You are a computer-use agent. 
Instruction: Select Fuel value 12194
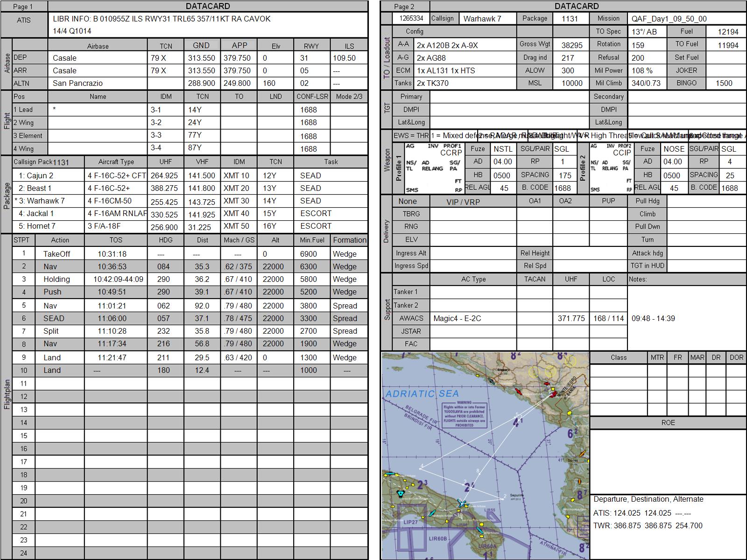point(728,32)
